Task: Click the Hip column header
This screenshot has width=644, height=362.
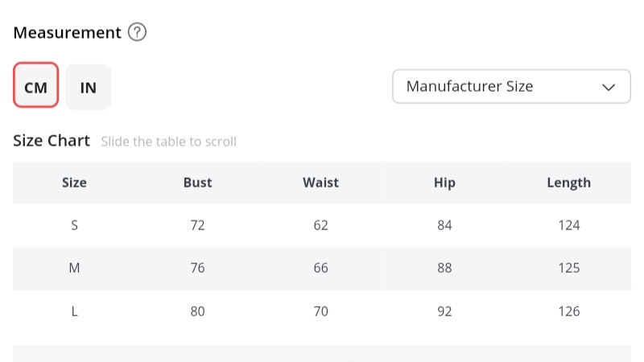Action: pyautogui.click(x=444, y=183)
